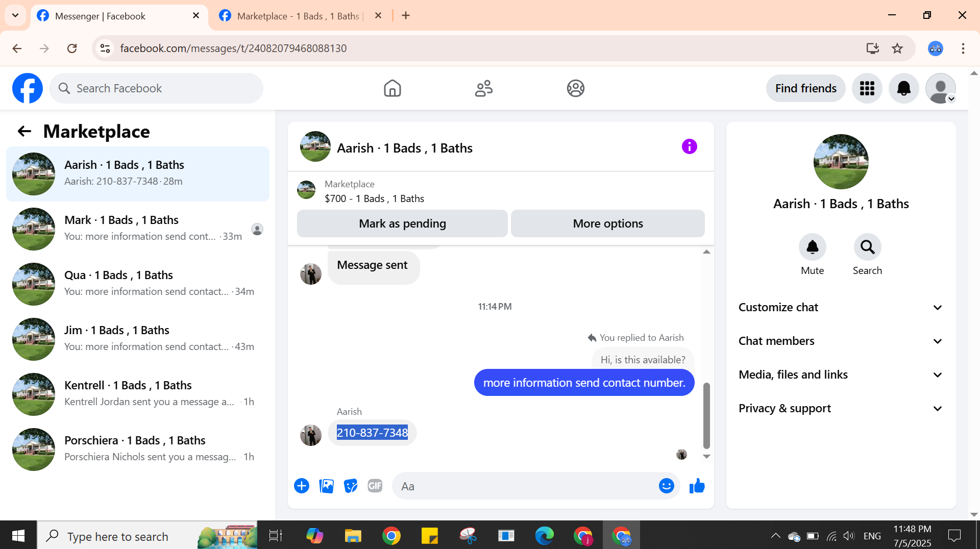
Task: Click the More options button
Action: (x=607, y=223)
